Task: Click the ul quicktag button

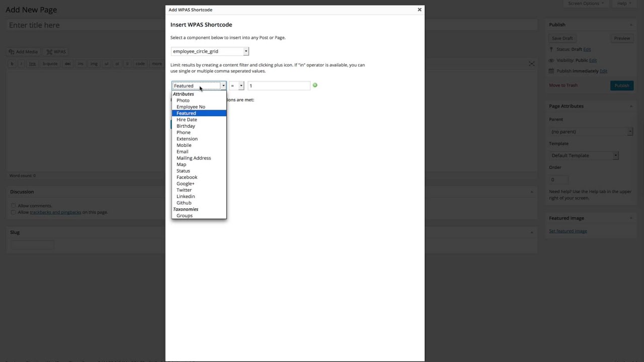Action: (x=106, y=64)
